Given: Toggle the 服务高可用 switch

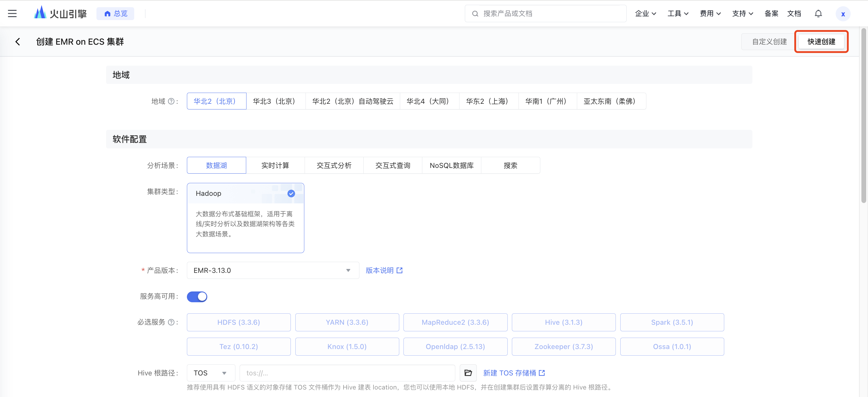Looking at the screenshot, I should click(197, 297).
